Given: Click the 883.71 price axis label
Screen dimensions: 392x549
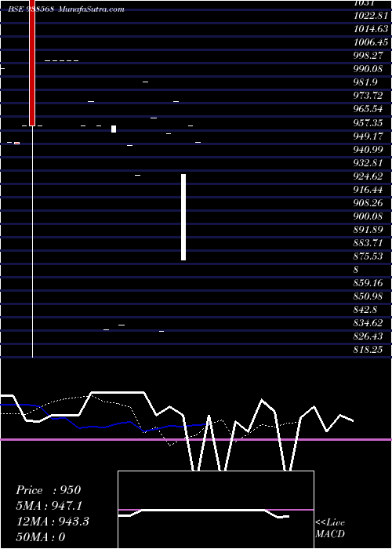Looking at the screenshot, I should click(x=368, y=242).
